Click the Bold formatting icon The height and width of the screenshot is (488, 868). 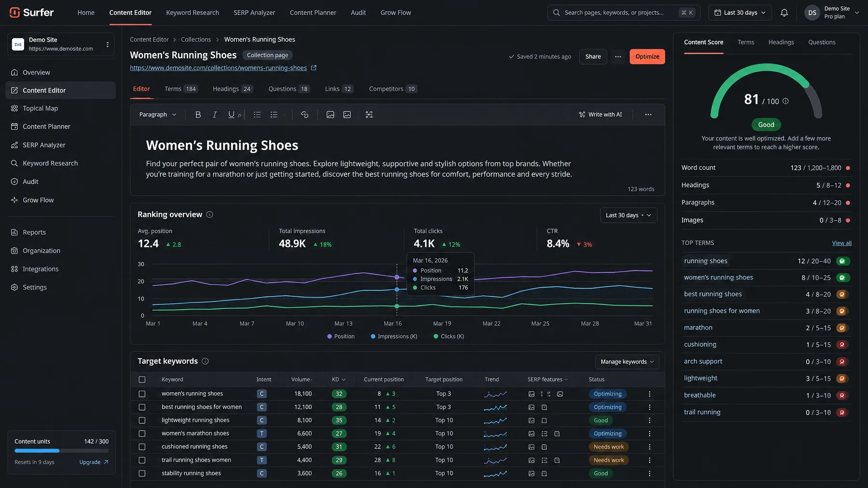tap(198, 115)
